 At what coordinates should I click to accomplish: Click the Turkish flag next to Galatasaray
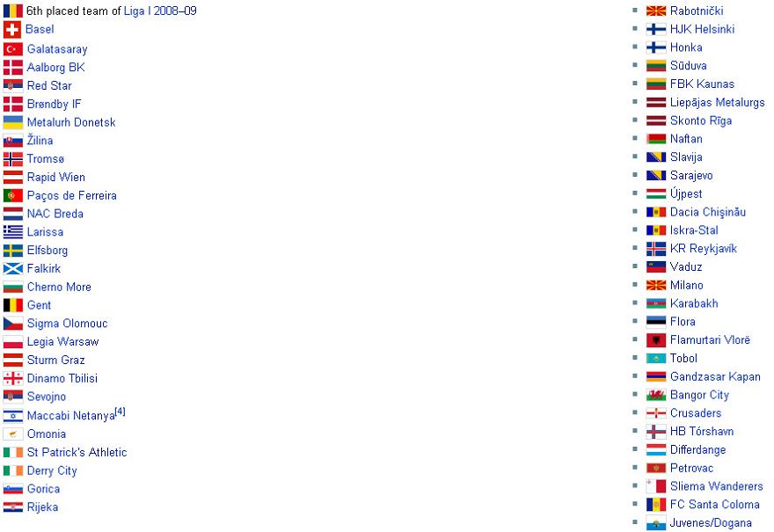click(13, 49)
